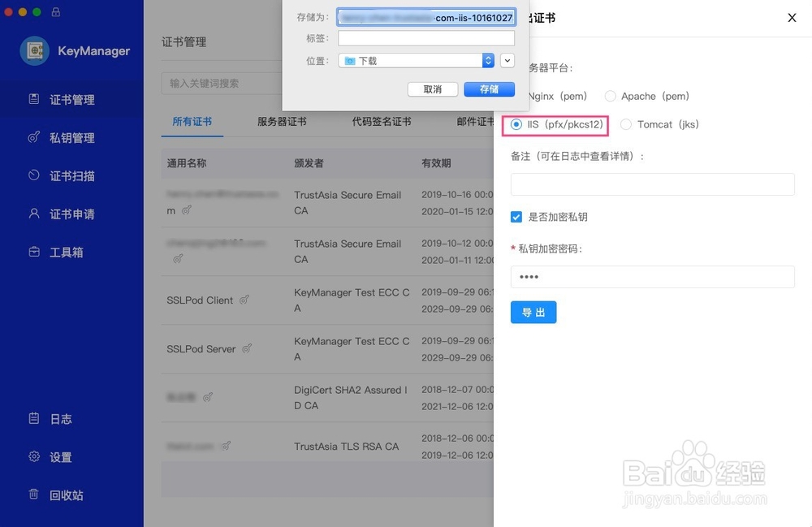Click key icon in TrustAsia TLS RSA row
This screenshot has height=527, width=812.
pos(226,446)
